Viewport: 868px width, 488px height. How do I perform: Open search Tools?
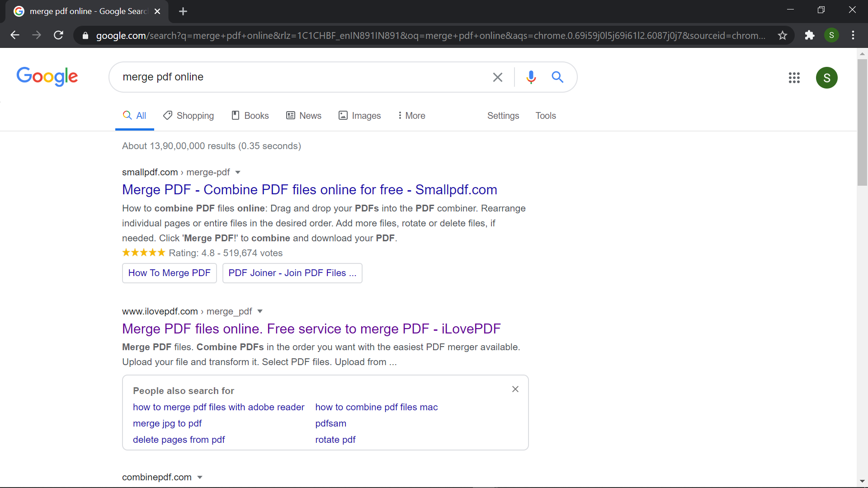coord(546,116)
